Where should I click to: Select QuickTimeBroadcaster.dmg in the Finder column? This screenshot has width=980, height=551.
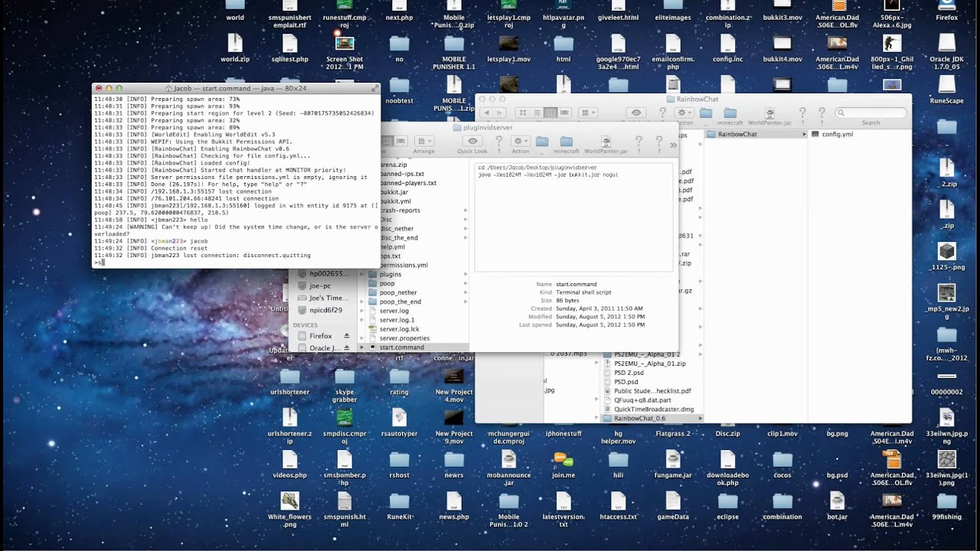654,409
